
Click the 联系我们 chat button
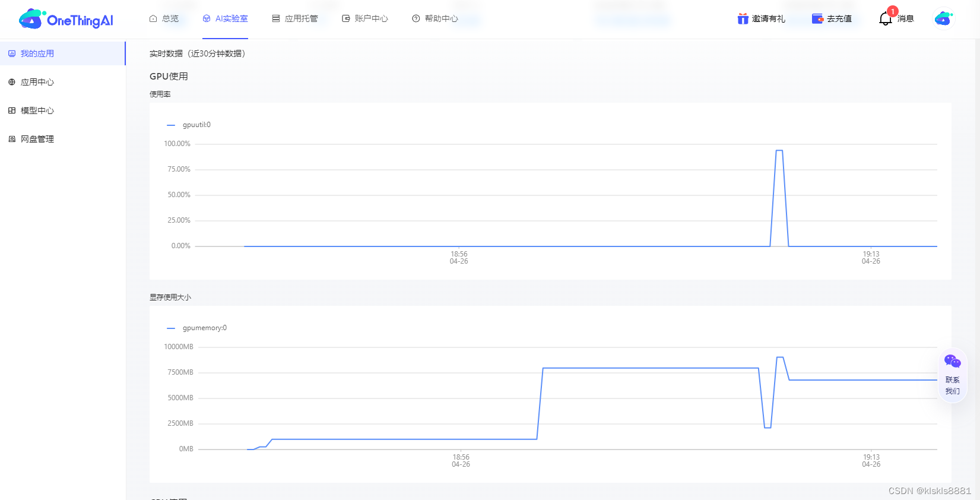pos(953,375)
